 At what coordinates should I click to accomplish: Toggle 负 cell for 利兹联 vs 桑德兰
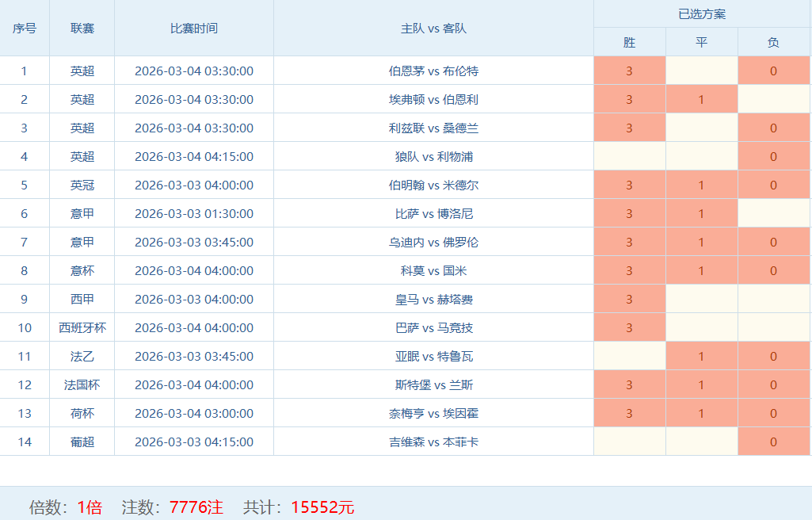click(x=773, y=128)
